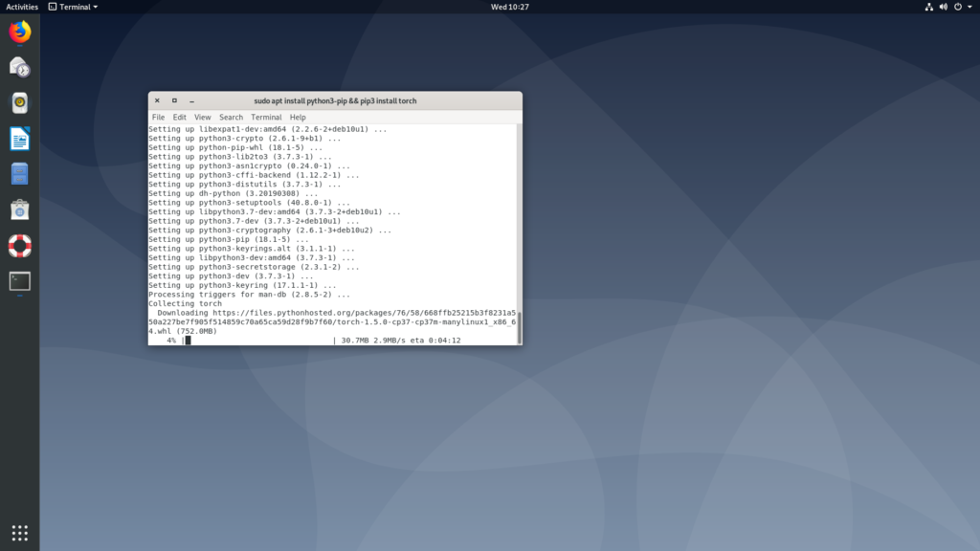Launch Evolution mail from the dock
This screenshot has width=980, height=551.
[20, 68]
